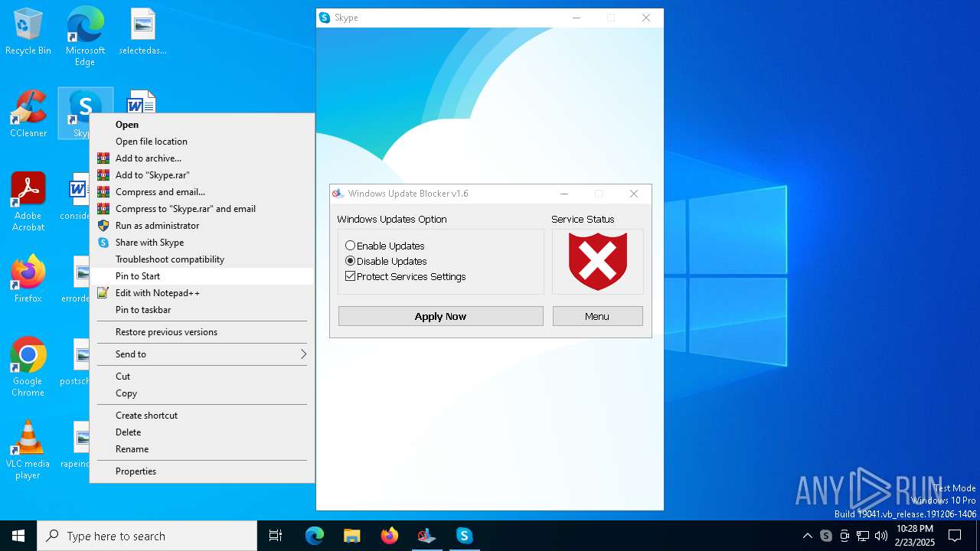
Task: Select Pin to taskbar
Action: point(202,310)
